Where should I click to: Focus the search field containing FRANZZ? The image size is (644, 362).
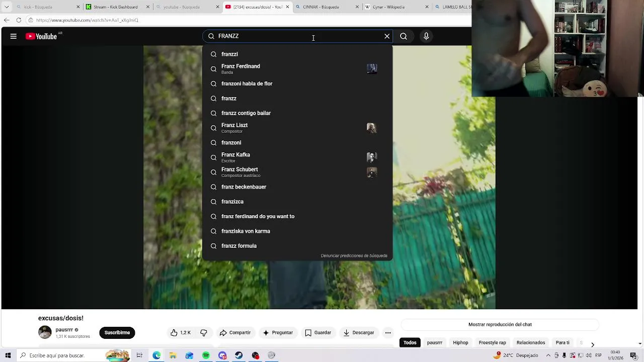298,36
